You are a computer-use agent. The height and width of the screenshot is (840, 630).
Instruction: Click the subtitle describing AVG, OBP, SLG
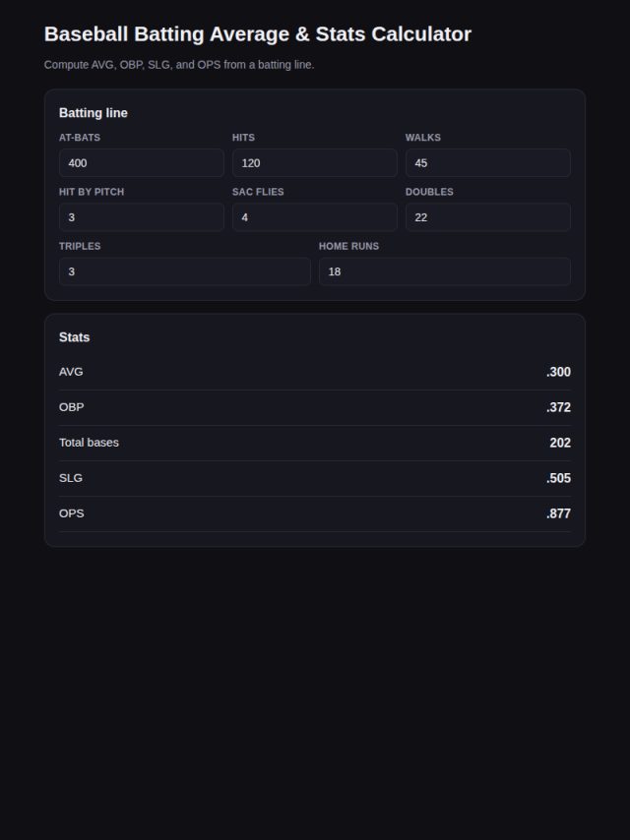[x=179, y=65]
